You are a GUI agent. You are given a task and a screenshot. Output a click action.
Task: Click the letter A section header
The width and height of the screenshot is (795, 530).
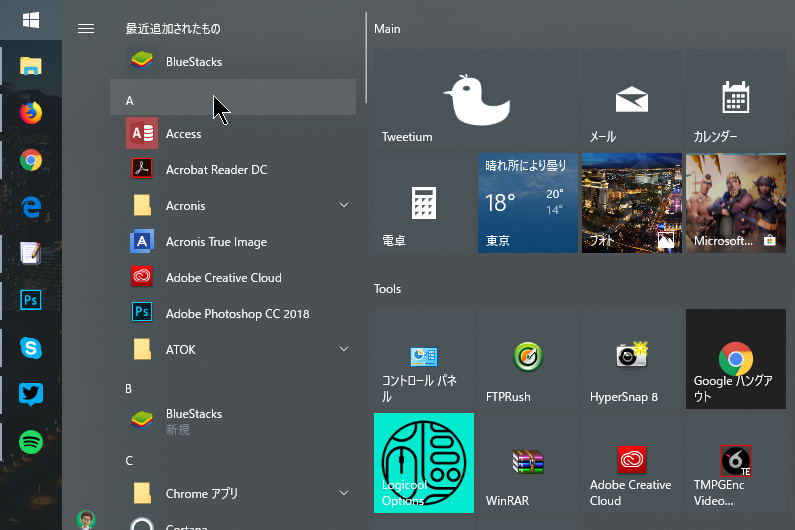[x=233, y=97]
